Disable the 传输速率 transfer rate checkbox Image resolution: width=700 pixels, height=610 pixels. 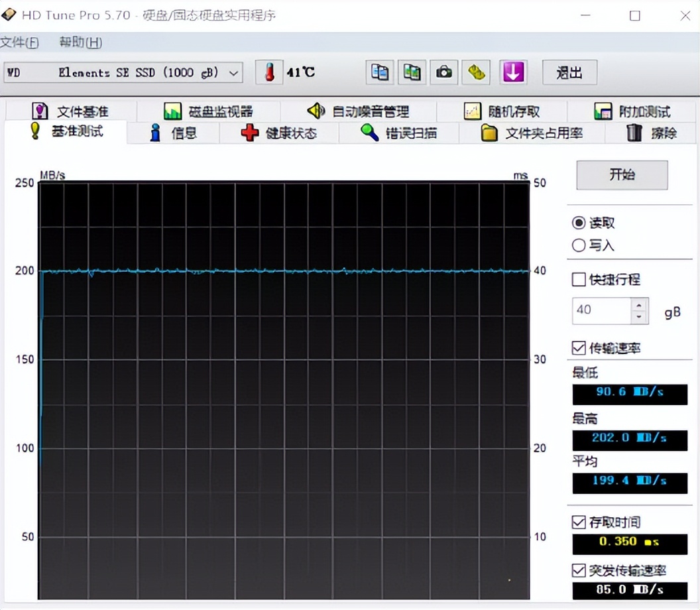tap(578, 347)
